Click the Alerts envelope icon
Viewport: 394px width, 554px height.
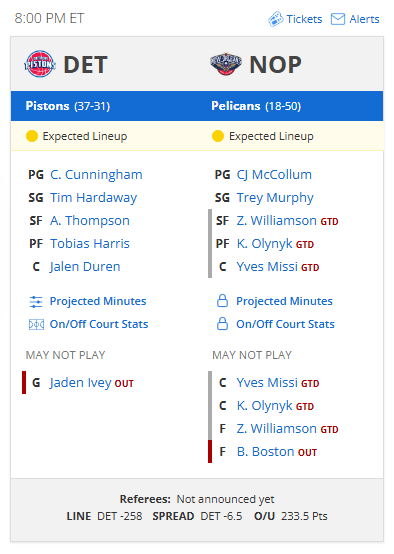point(338,19)
